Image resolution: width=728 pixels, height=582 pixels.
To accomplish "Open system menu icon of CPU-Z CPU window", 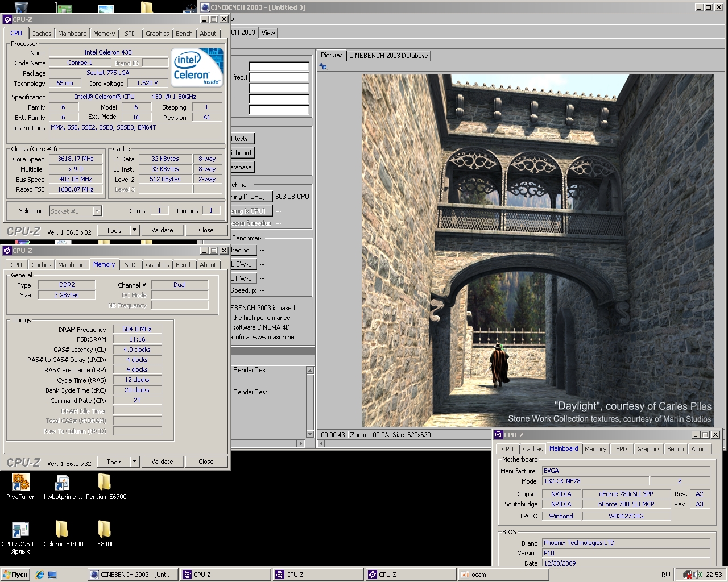I will [x=7, y=19].
